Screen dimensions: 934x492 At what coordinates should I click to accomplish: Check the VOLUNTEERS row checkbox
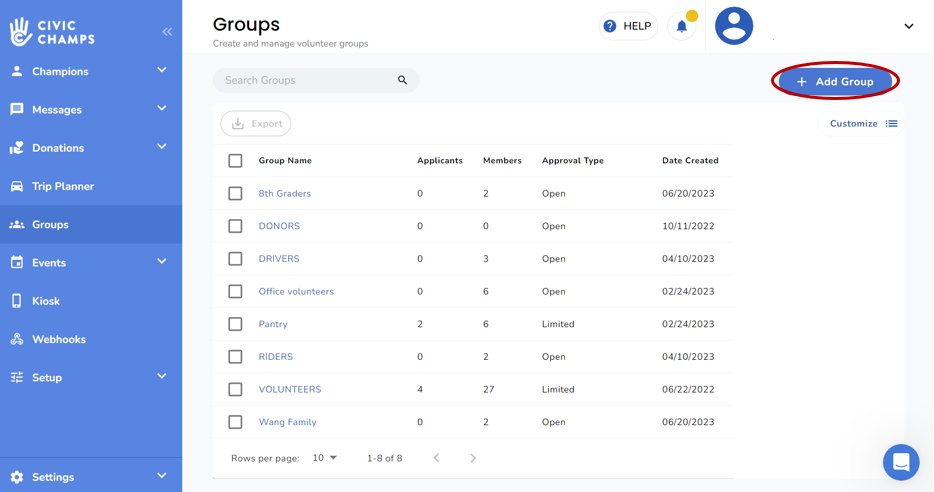[235, 390]
